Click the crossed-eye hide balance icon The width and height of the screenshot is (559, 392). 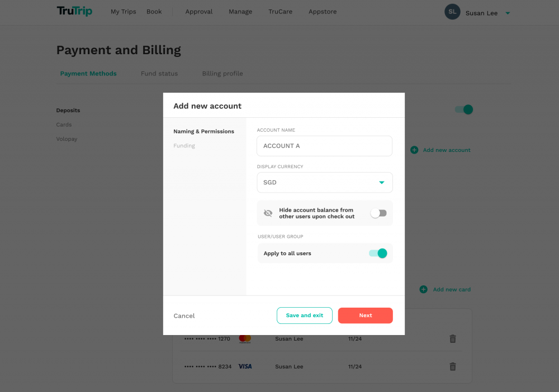point(268,213)
